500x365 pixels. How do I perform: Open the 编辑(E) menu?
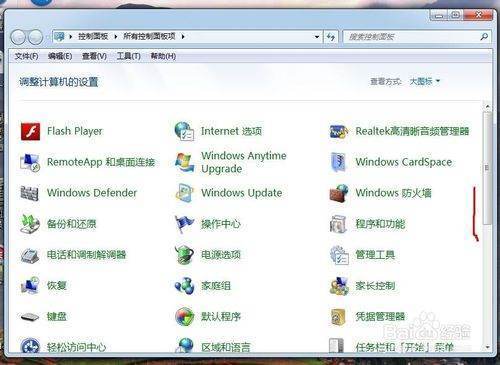(60, 56)
